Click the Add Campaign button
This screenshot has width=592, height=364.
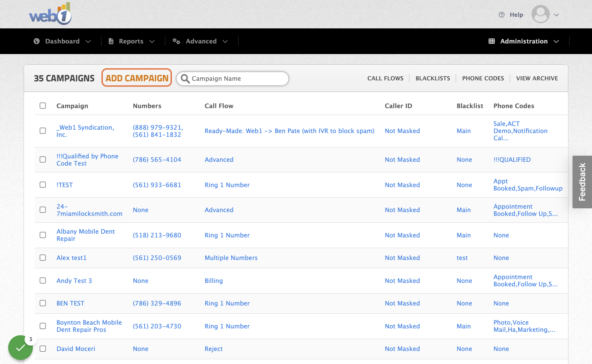point(137,78)
